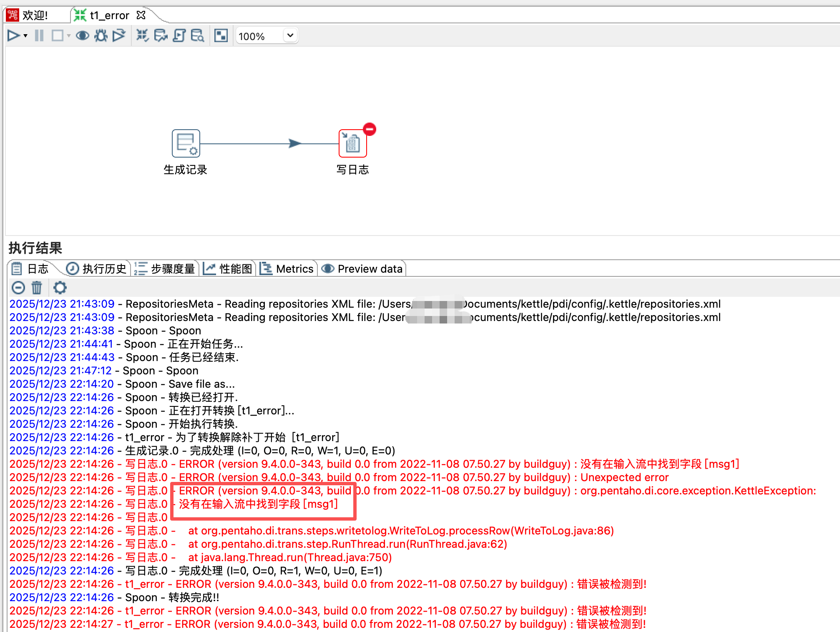Debug the transformation with bug icon
Image resolution: width=840 pixels, height=632 pixels.
101,36
